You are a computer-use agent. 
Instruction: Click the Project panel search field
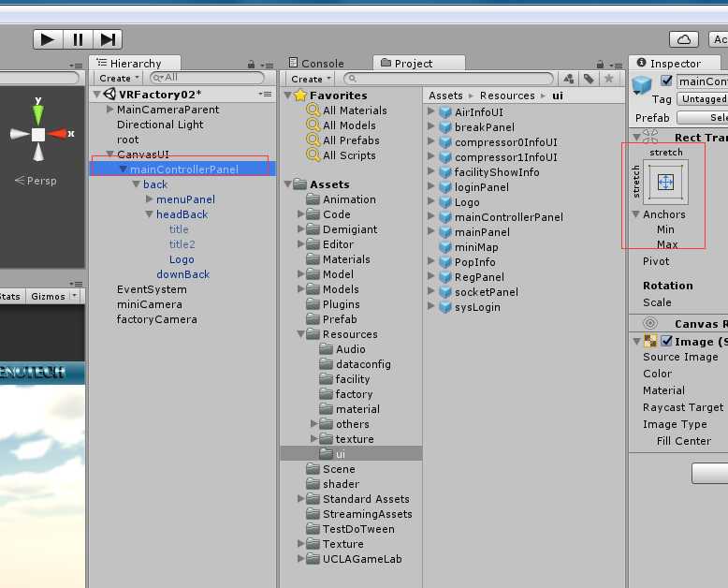[x=449, y=79]
